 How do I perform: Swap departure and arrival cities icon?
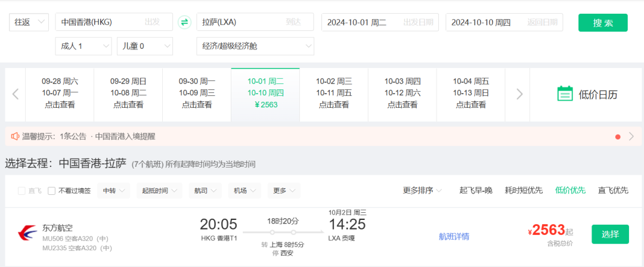(184, 22)
